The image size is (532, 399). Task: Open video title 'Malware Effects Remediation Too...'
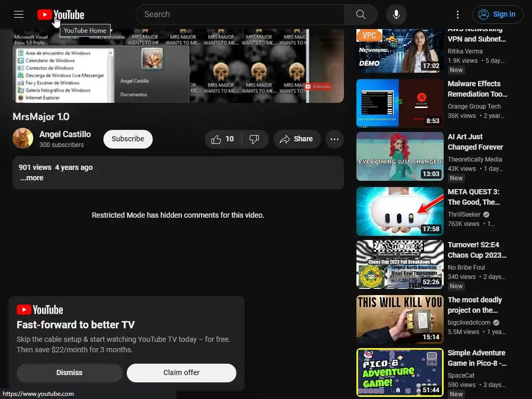pos(477,89)
